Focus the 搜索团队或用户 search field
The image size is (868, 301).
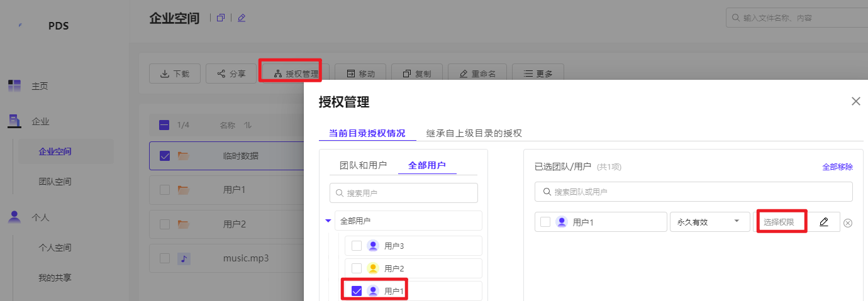click(694, 192)
